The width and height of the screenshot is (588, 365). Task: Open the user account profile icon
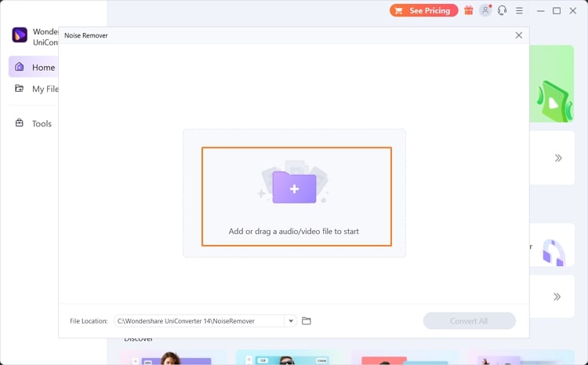[x=485, y=10]
